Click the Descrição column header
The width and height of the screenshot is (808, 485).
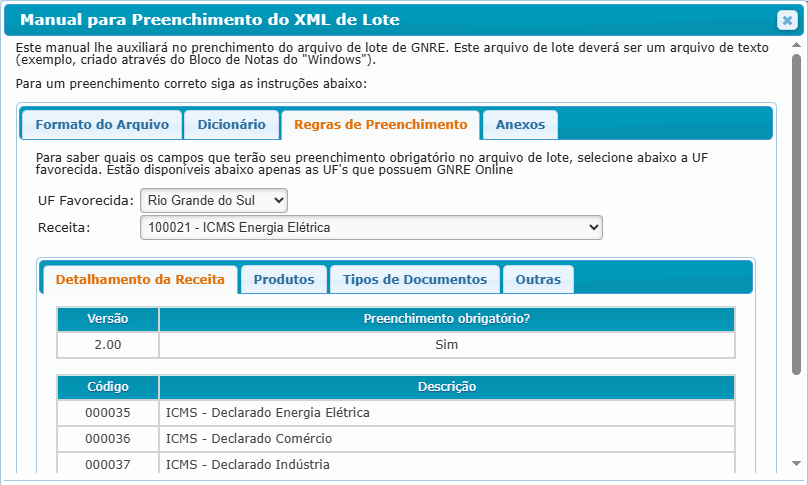point(446,387)
